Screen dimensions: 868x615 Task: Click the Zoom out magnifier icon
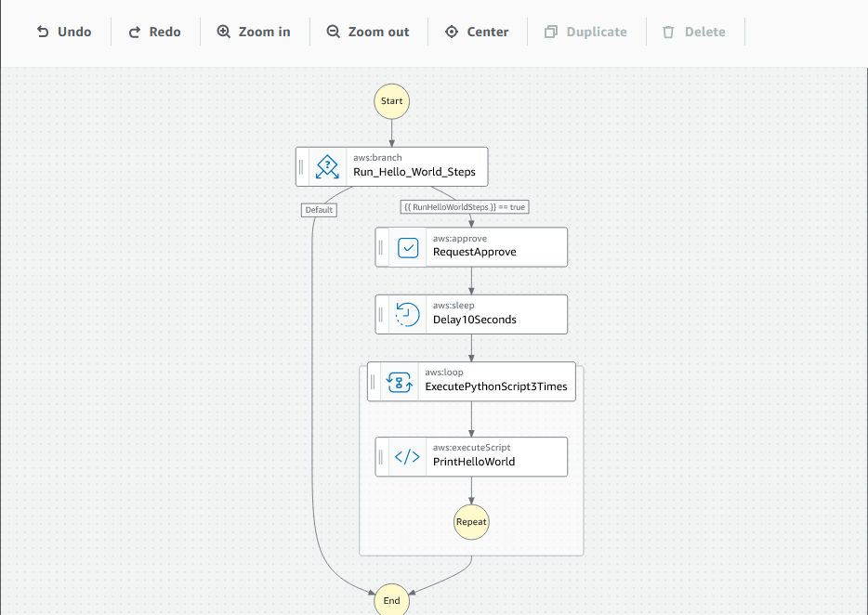[332, 31]
